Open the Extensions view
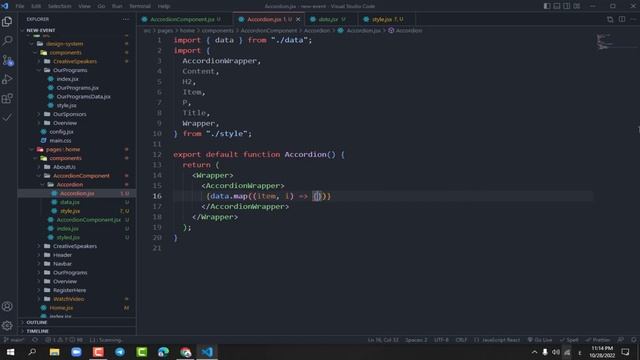 click(7, 98)
